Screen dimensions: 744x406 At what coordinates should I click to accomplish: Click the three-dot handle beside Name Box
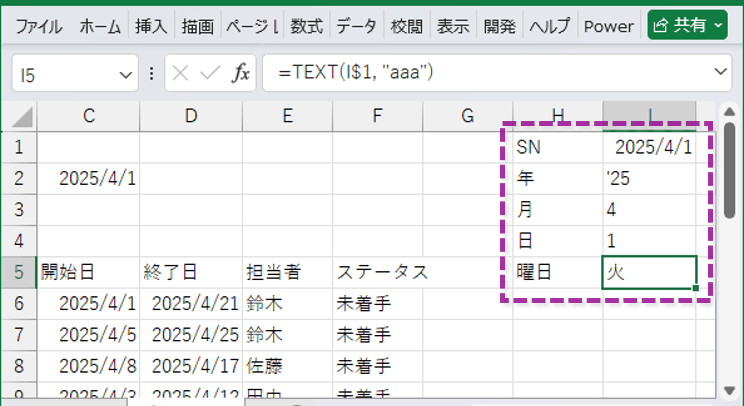[x=151, y=74]
